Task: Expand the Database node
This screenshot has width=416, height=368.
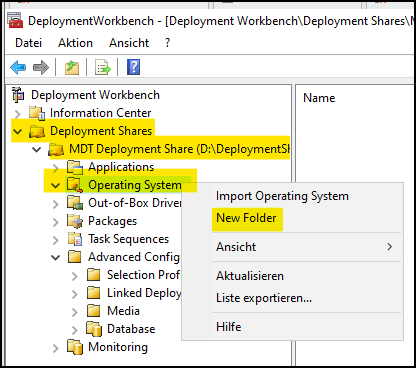Action: pyautogui.click(x=75, y=330)
